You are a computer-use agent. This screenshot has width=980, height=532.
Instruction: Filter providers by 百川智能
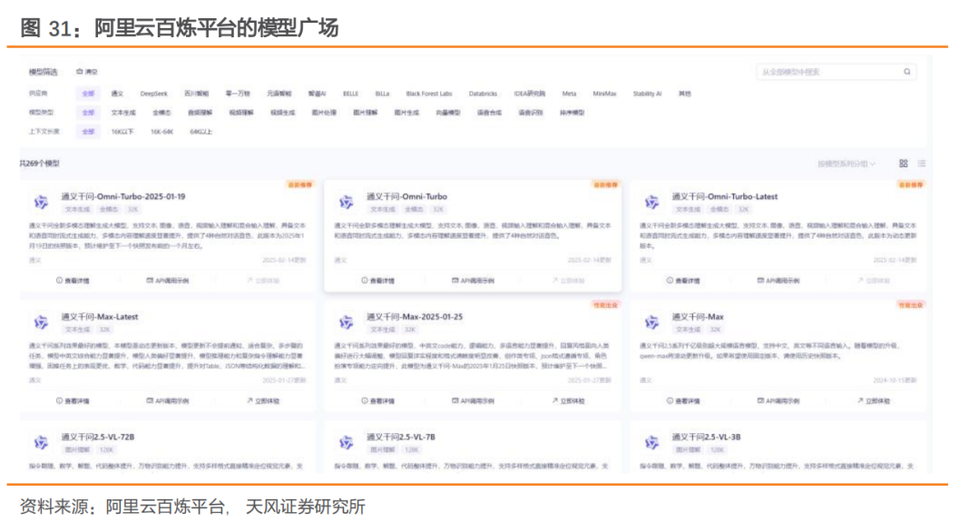click(196, 94)
